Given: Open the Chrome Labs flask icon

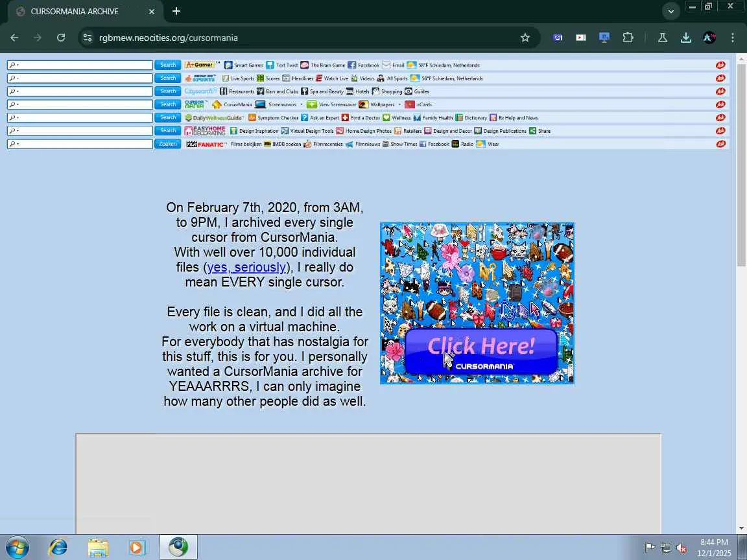Looking at the screenshot, I should (x=663, y=38).
